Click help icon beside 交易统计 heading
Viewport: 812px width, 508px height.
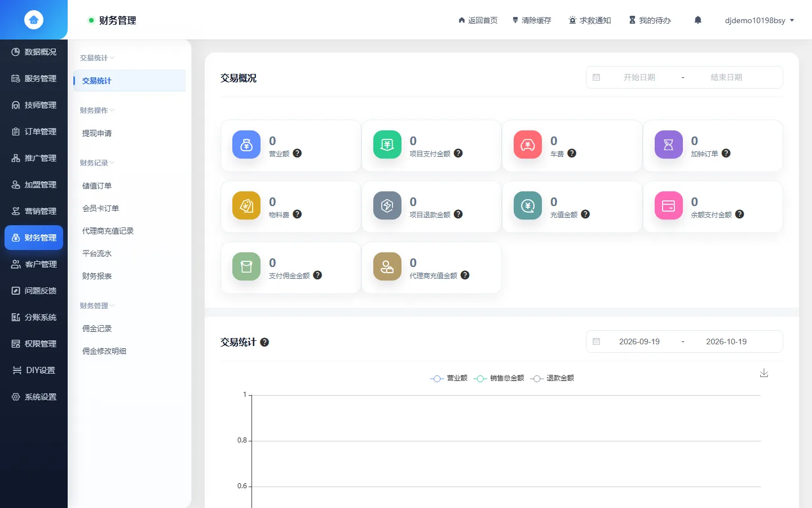[264, 342]
